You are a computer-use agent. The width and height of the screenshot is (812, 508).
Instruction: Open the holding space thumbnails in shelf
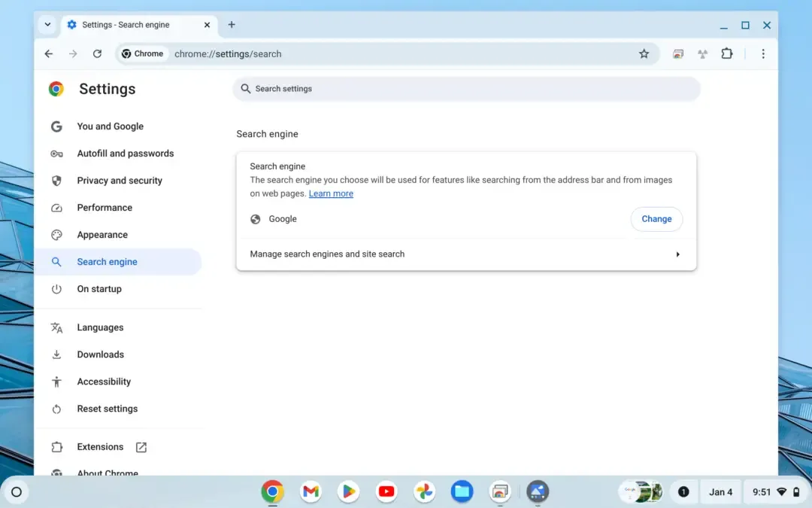coord(641,492)
